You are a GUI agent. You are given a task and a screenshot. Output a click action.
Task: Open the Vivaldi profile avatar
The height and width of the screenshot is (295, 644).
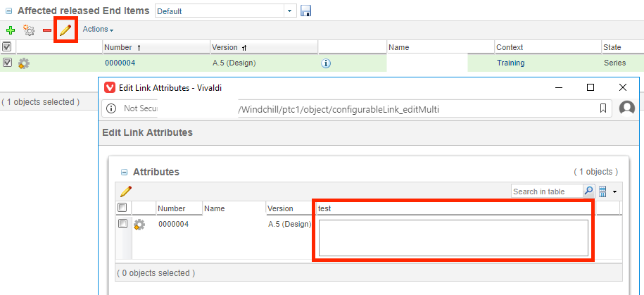click(626, 108)
